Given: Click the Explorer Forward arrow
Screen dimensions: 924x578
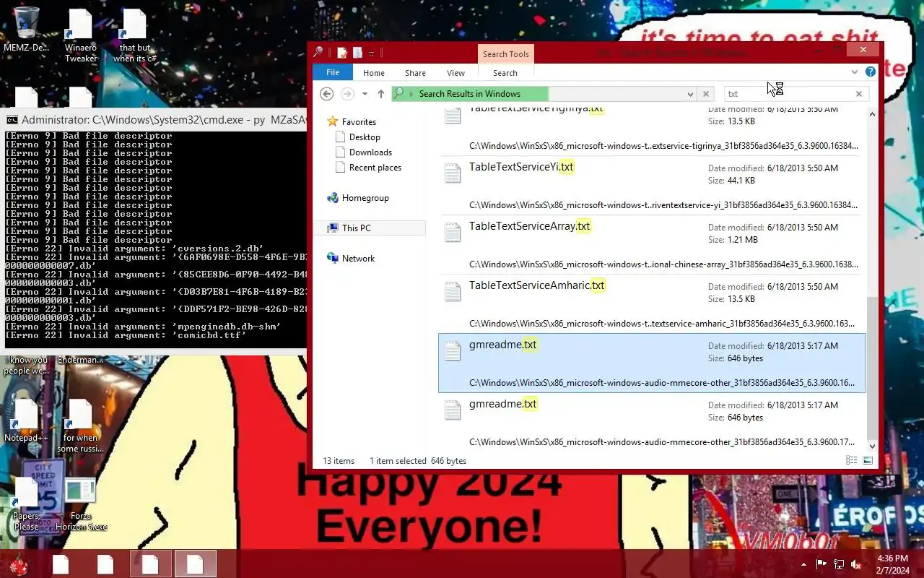Looking at the screenshot, I should 347,94.
